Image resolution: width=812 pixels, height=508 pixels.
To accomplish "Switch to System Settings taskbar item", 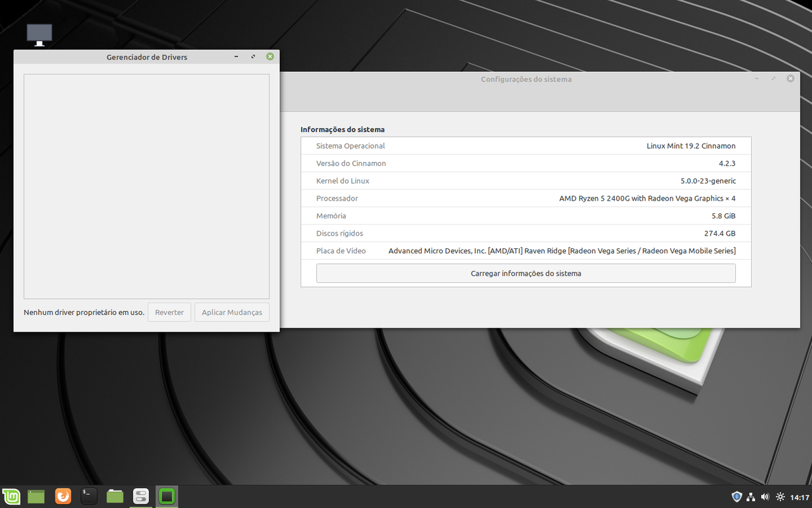I will pyautogui.click(x=141, y=496).
